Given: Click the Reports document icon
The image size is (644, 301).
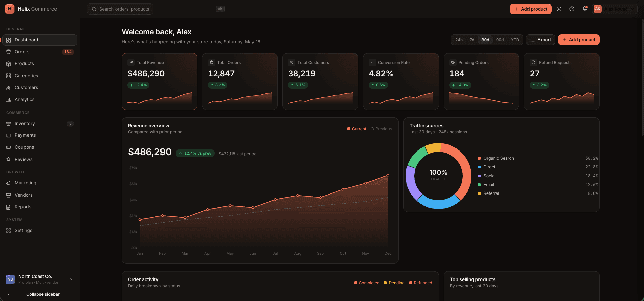Looking at the screenshot, I should click(9, 207).
